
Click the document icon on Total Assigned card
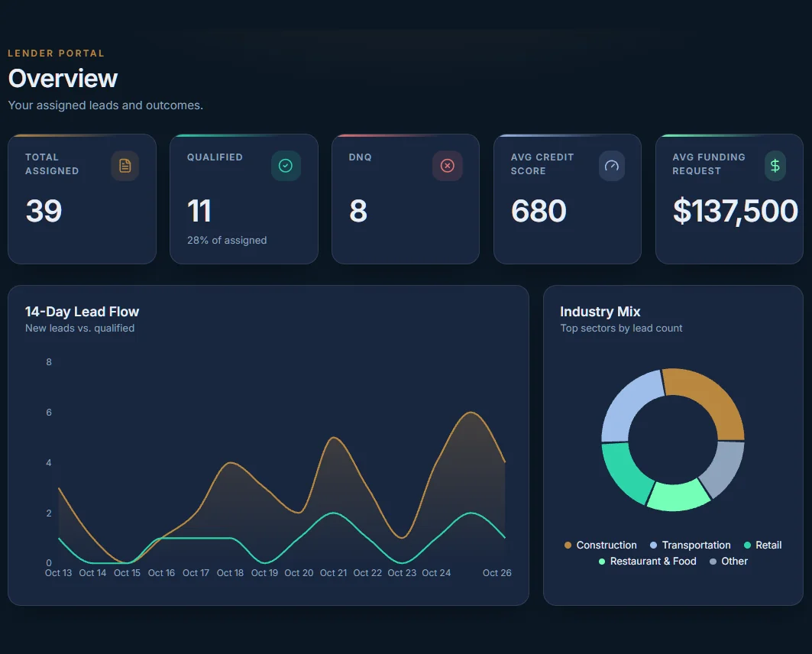tap(125, 166)
